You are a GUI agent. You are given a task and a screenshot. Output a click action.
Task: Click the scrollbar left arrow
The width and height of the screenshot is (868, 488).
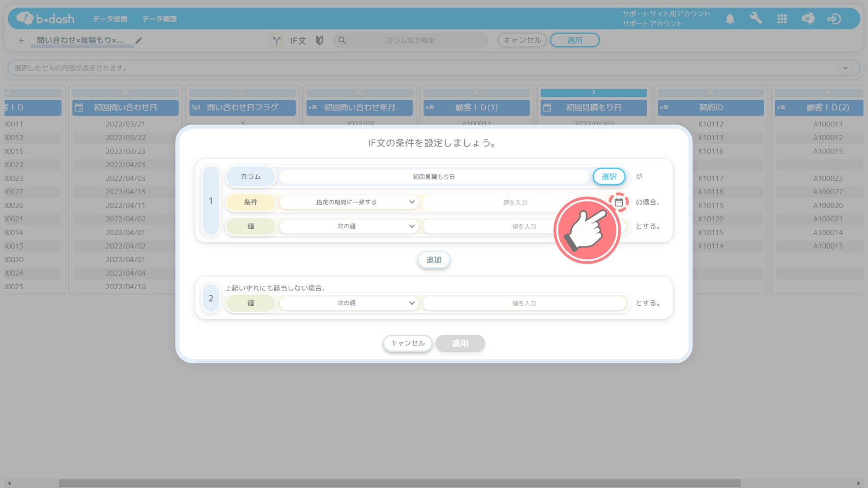[9, 483]
